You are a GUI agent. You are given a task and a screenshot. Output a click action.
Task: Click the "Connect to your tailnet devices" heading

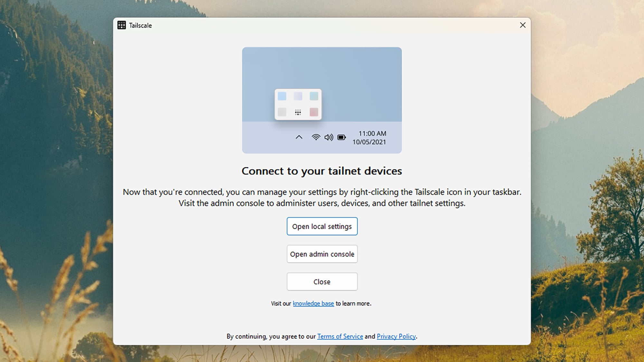coord(322,171)
